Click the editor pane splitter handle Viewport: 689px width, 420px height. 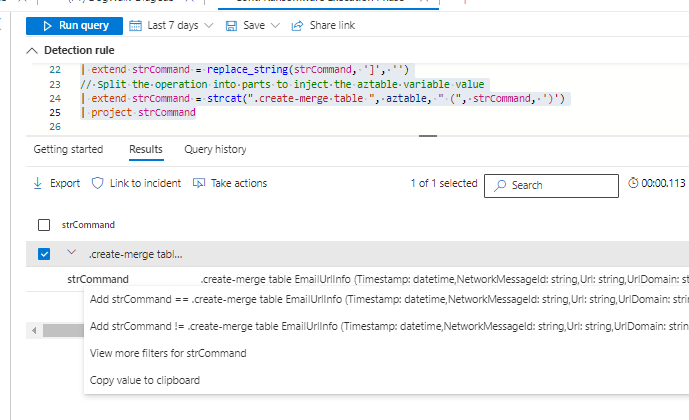(428, 136)
